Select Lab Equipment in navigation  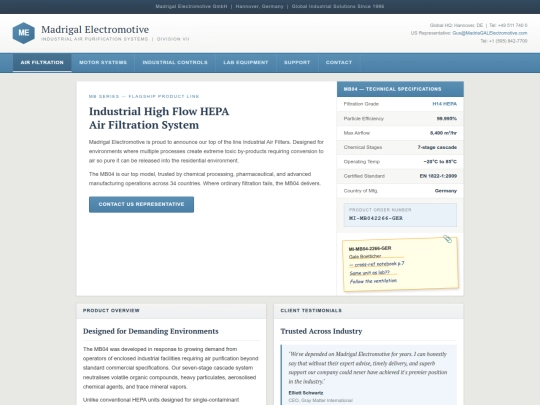[246, 62]
